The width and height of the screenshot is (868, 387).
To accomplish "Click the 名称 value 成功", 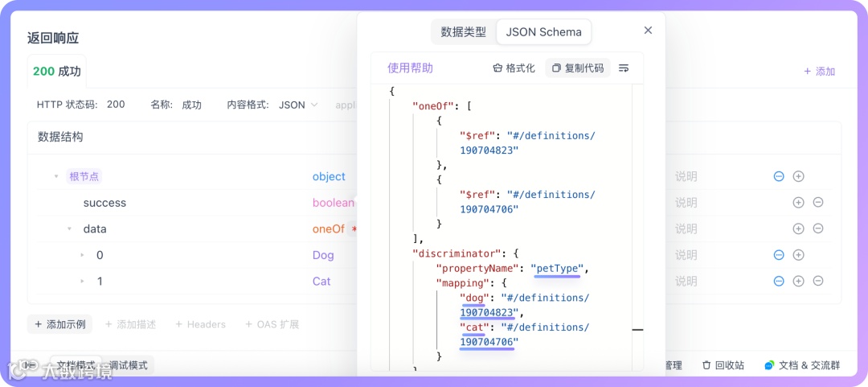I will [x=191, y=105].
